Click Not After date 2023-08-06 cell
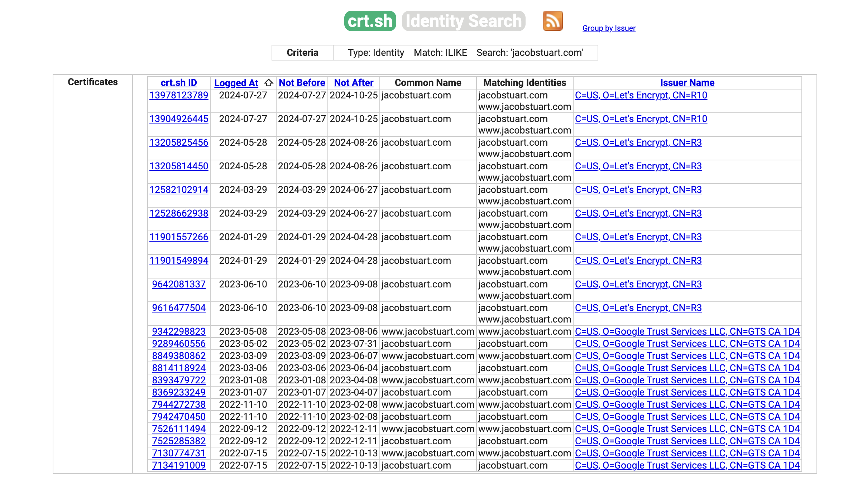Screen dimensions: 867x504 (x=354, y=331)
